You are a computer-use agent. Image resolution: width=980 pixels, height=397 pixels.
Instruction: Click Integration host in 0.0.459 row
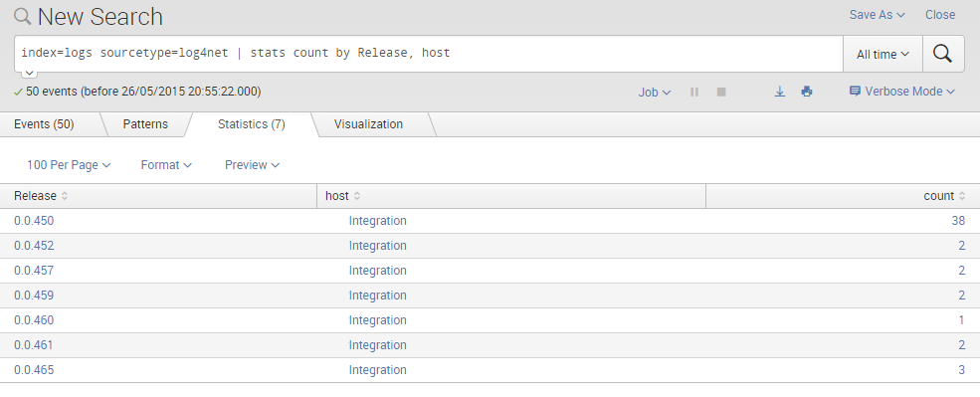point(377,296)
